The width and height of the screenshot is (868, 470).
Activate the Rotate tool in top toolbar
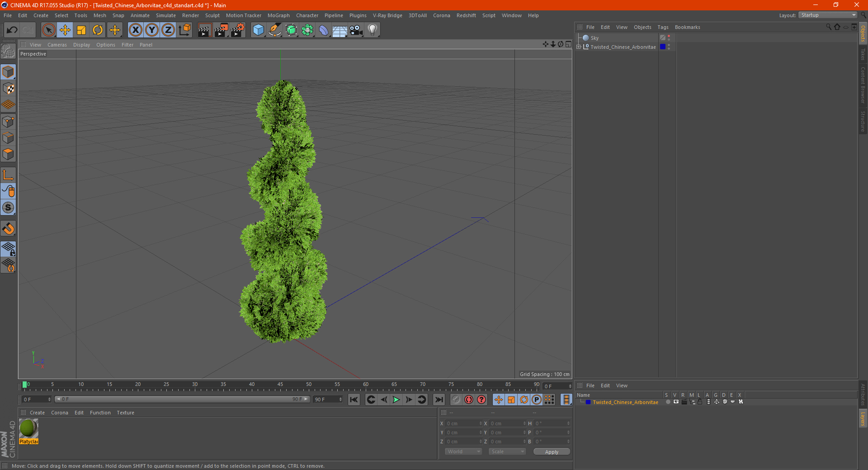click(98, 30)
